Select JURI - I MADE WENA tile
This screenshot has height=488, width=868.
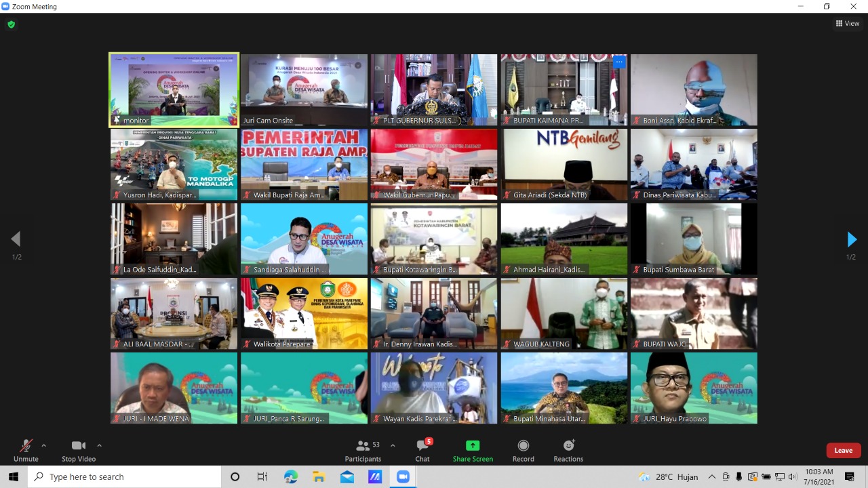174,388
